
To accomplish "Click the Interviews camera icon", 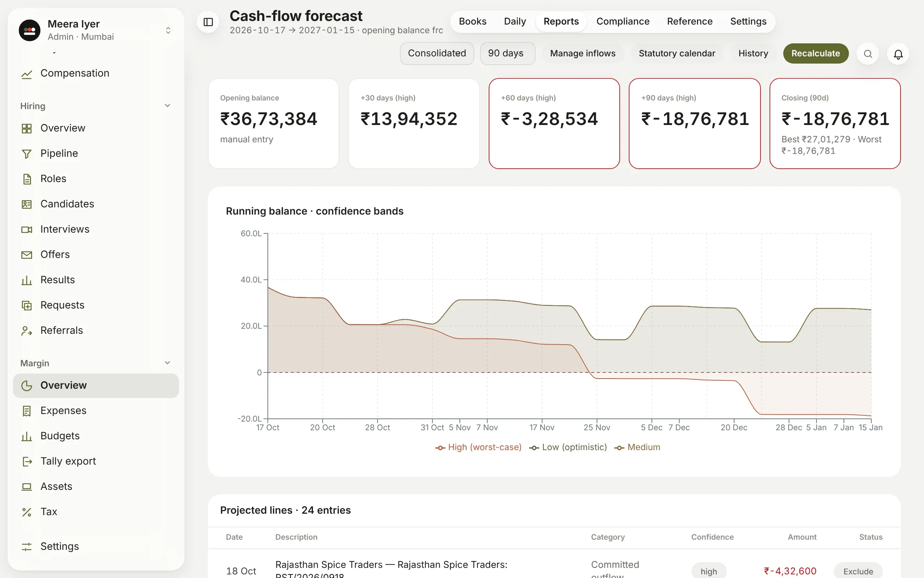I will click(x=27, y=229).
